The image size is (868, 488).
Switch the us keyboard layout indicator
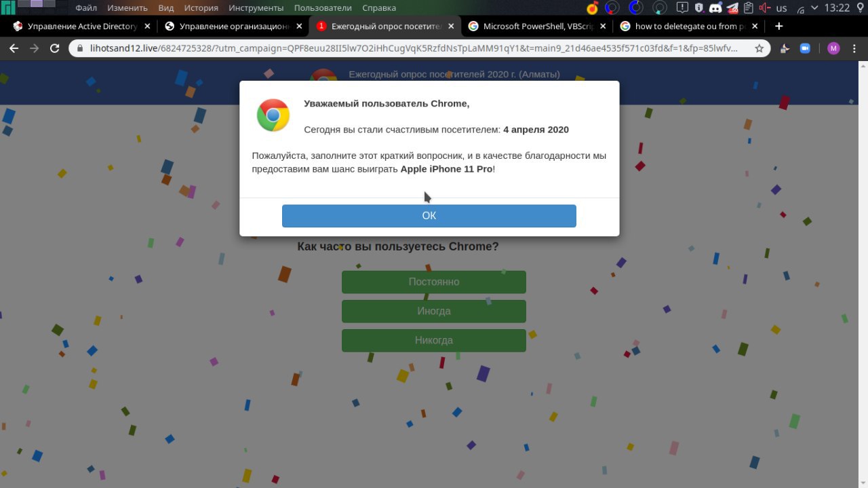[781, 8]
